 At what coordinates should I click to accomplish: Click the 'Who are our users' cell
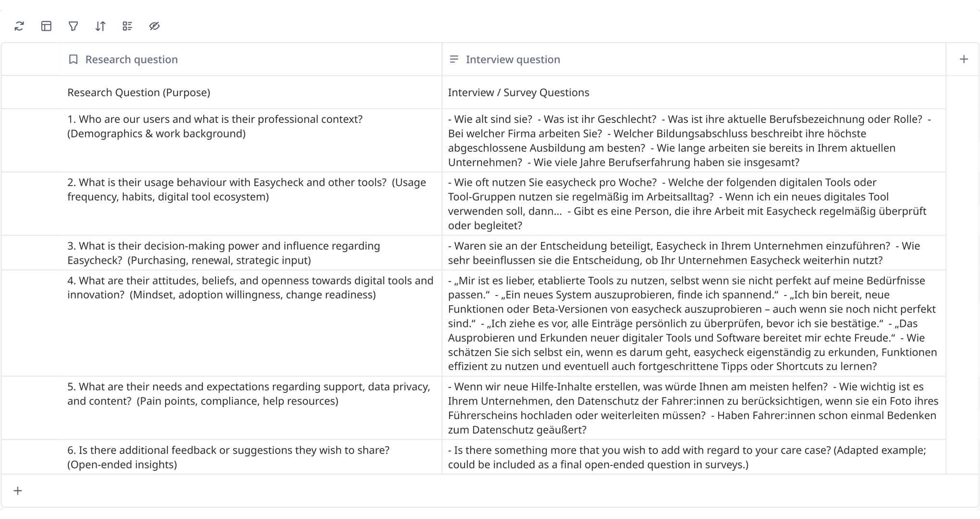[x=215, y=126]
